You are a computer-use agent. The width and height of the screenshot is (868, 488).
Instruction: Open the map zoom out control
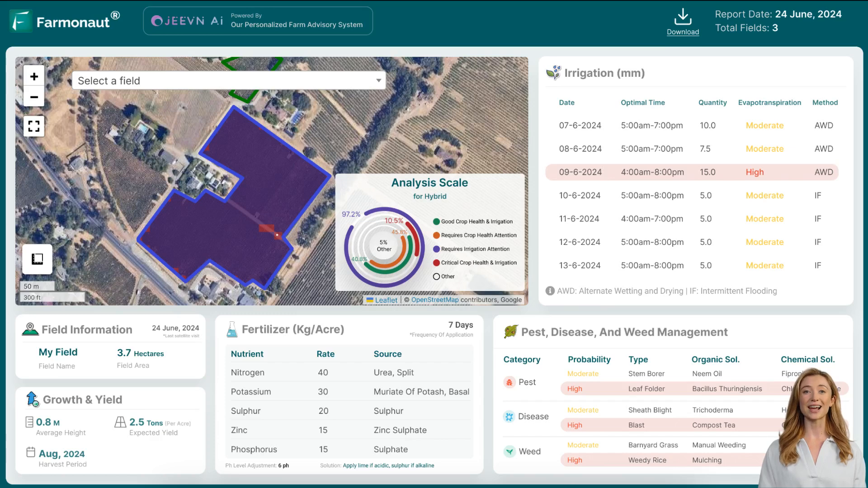[x=34, y=97]
